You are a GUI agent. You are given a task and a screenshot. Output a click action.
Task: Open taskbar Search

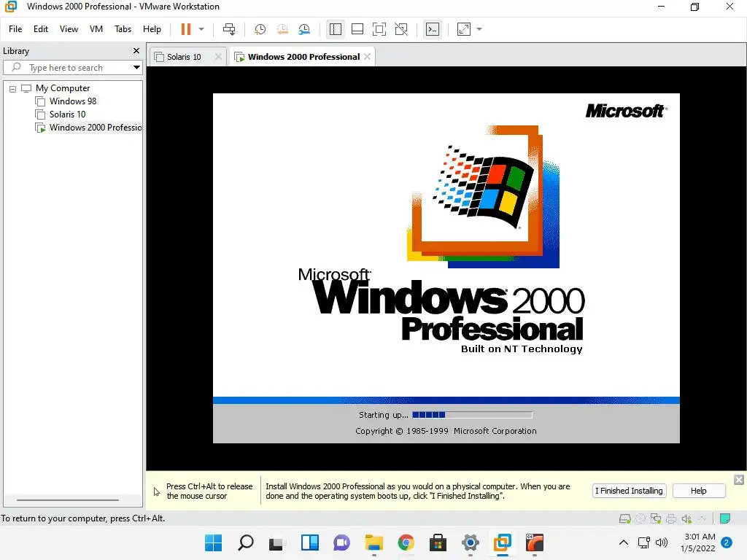pos(245,542)
